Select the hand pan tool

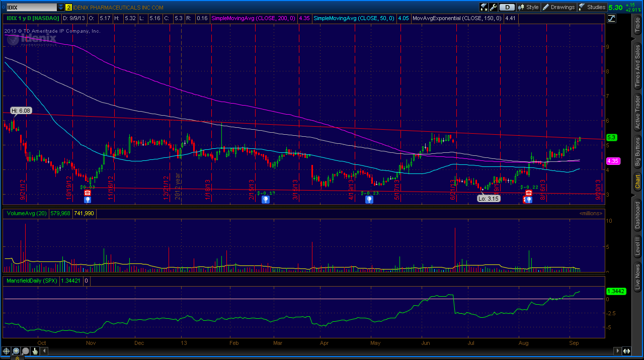coord(35,351)
